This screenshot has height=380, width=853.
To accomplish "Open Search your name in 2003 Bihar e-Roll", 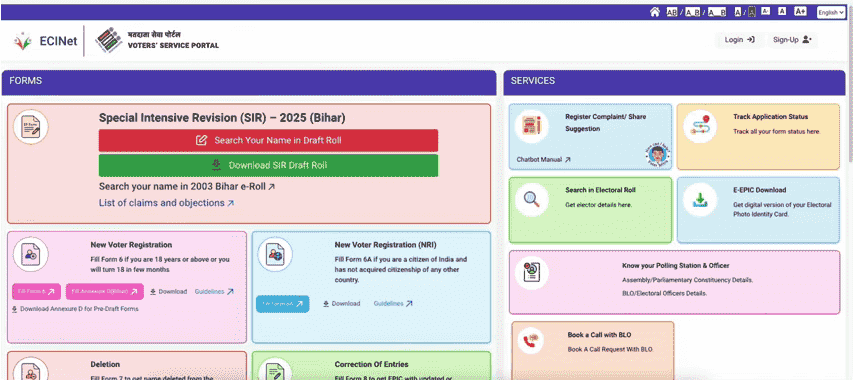I will [187, 186].
